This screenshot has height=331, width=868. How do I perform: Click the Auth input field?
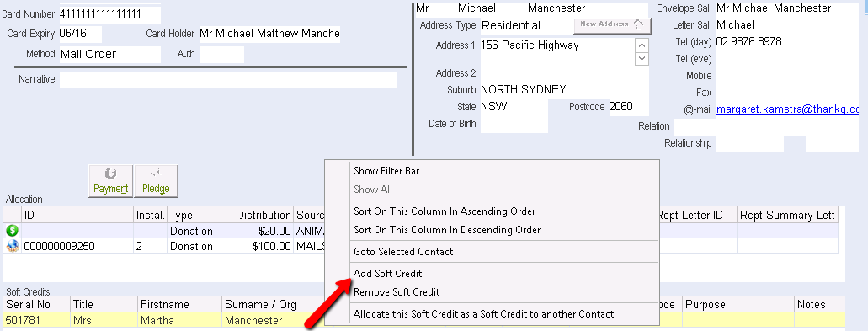(x=221, y=54)
